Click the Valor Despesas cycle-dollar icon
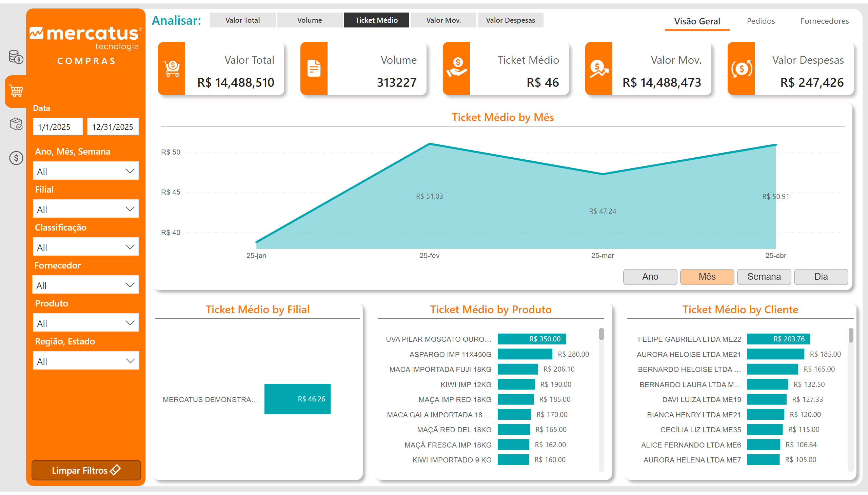Image resolution: width=868 pixels, height=495 pixels. 741,68
